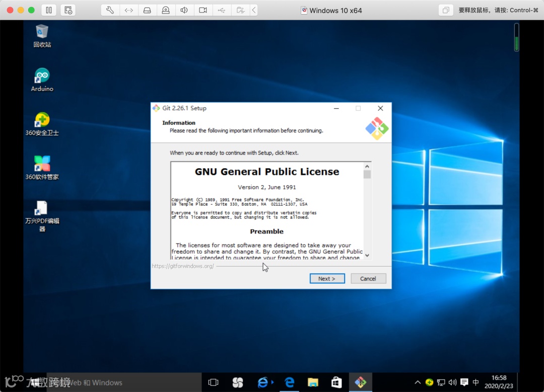
Task: Cancel the Git Setup installer
Action: (368, 278)
